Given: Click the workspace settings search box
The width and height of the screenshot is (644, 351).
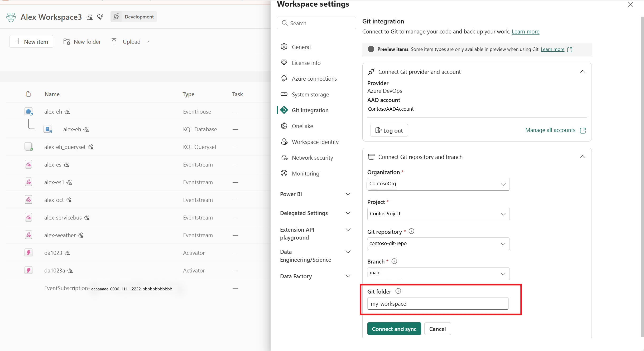Looking at the screenshot, I should 316,23.
